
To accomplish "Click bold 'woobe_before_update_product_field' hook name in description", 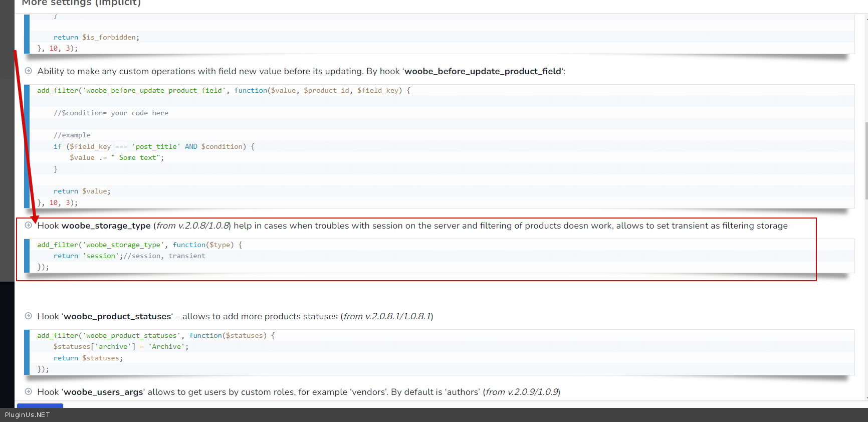I will click(483, 71).
